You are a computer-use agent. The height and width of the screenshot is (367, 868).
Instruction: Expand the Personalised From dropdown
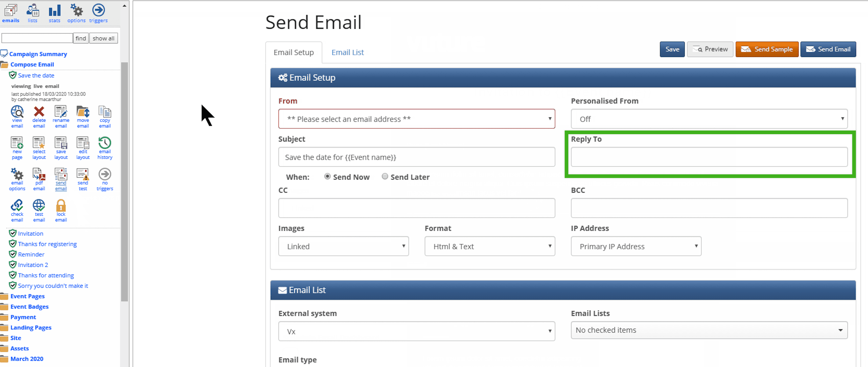(x=709, y=119)
